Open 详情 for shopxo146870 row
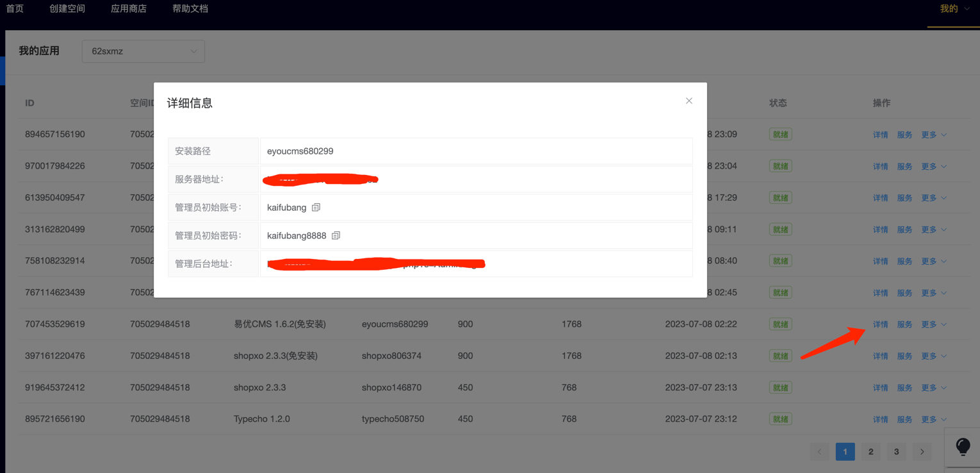Screen dimensions: 980x473 (881, 388)
